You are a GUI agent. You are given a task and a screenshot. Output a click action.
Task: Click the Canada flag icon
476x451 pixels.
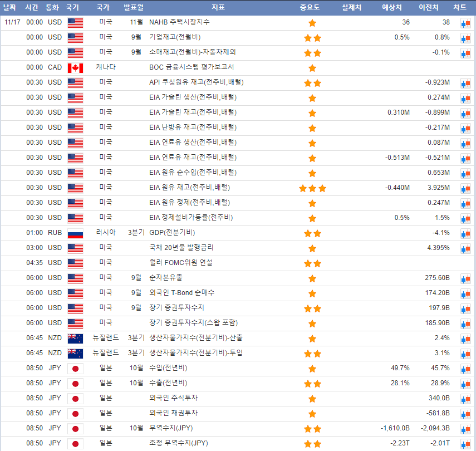click(x=75, y=68)
